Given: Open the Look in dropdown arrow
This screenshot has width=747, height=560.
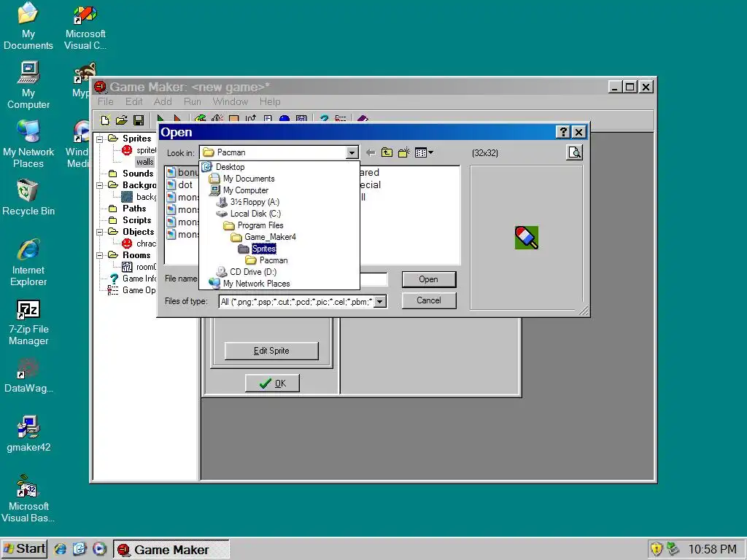Looking at the screenshot, I should pos(352,153).
